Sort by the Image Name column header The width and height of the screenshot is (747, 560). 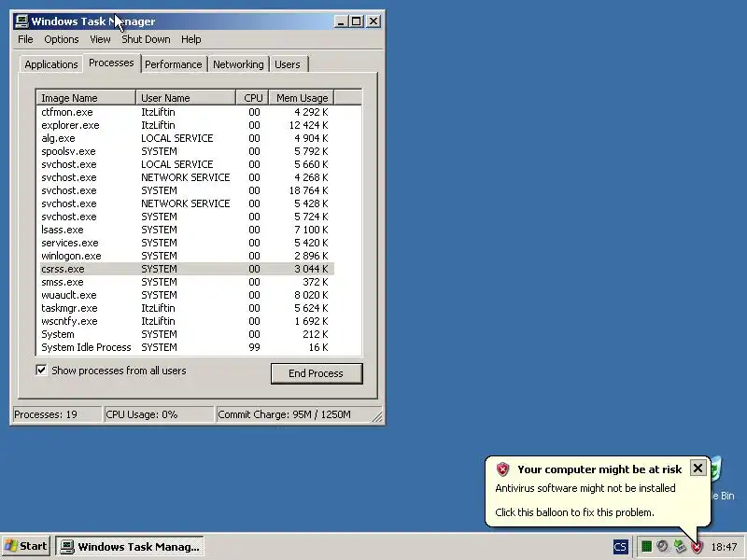point(86,98)
